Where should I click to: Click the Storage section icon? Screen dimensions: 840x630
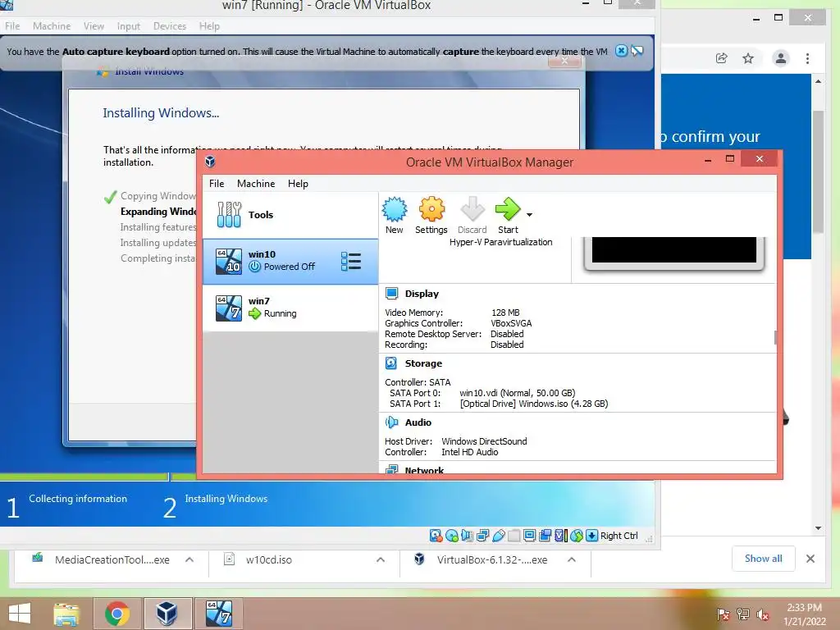391,363
